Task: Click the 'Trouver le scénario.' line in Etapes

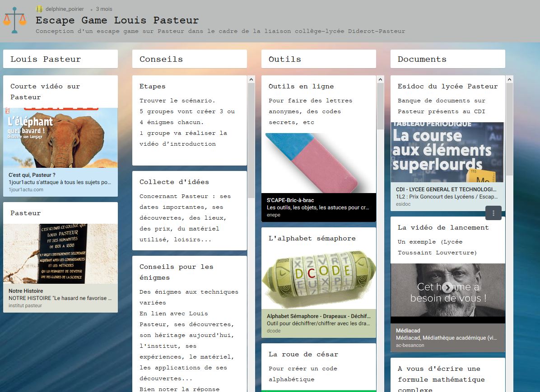Action: 177,101
